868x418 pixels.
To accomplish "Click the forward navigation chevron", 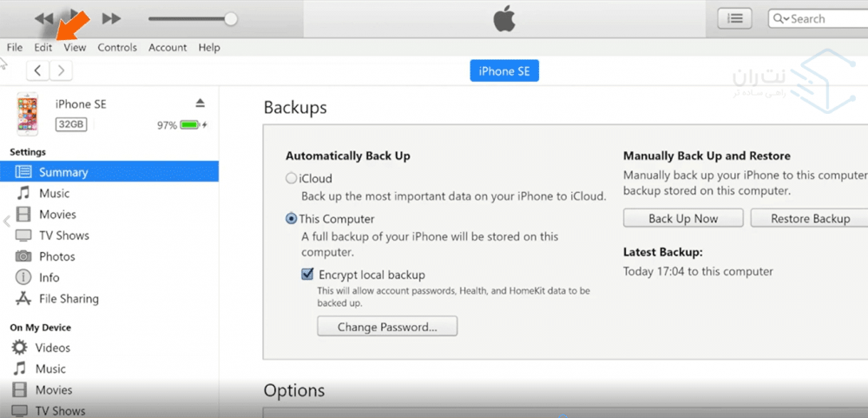I will (61, 70).
